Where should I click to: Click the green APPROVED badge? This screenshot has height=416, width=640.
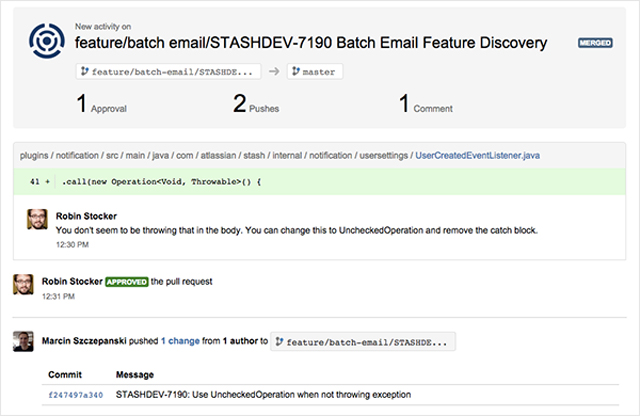(127, 282)
